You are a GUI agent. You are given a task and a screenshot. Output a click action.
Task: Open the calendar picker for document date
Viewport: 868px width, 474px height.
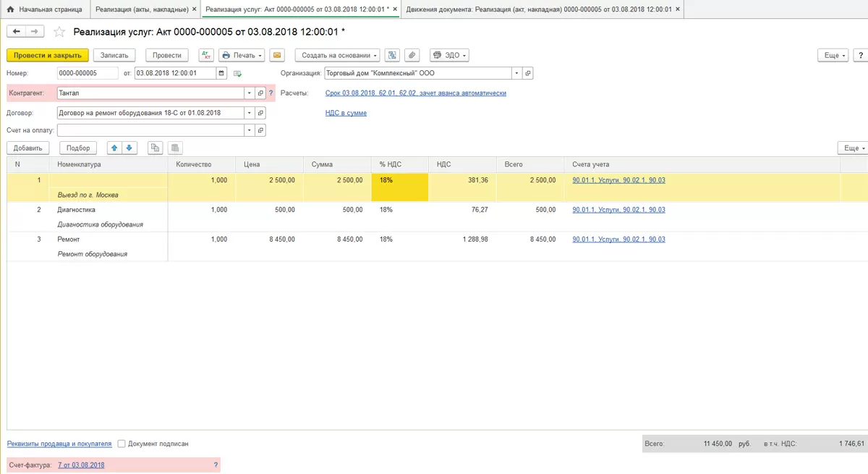click(x=221, y=73)
